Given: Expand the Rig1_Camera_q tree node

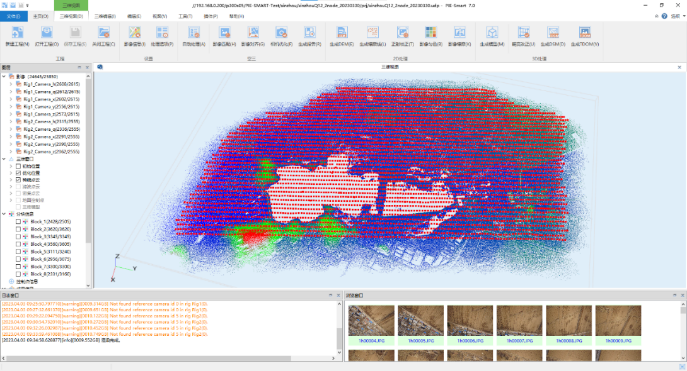Looking at the screenshot, I should (x=11, y=92).
